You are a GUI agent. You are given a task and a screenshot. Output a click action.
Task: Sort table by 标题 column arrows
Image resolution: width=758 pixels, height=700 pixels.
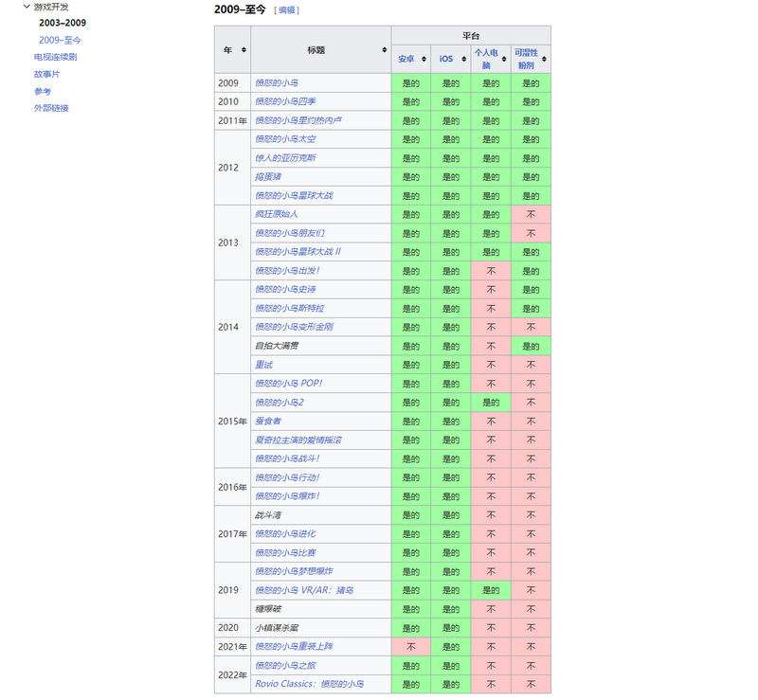point(385,50)
